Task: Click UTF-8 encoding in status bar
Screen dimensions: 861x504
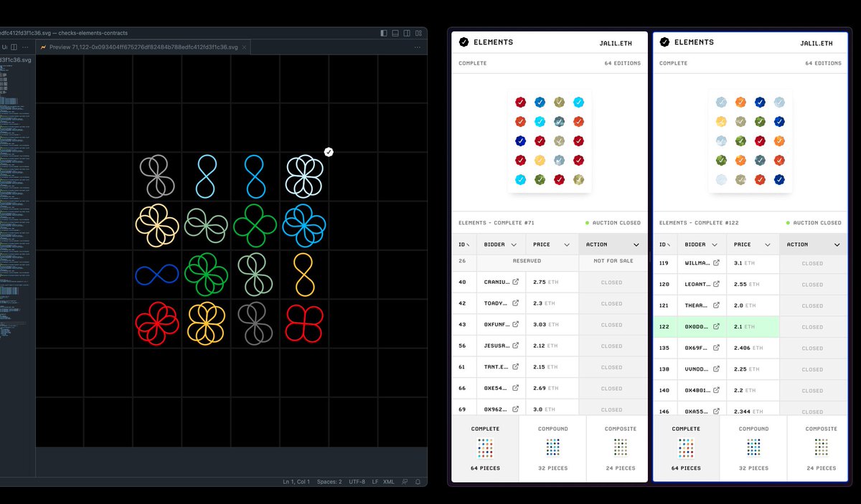Action: 357,482
